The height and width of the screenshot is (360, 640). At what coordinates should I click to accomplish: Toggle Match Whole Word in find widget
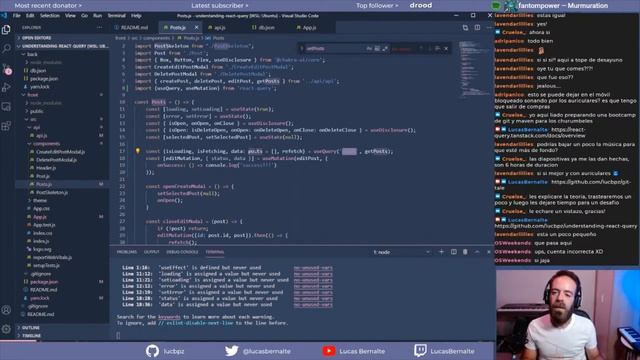(x=377, y=49)
